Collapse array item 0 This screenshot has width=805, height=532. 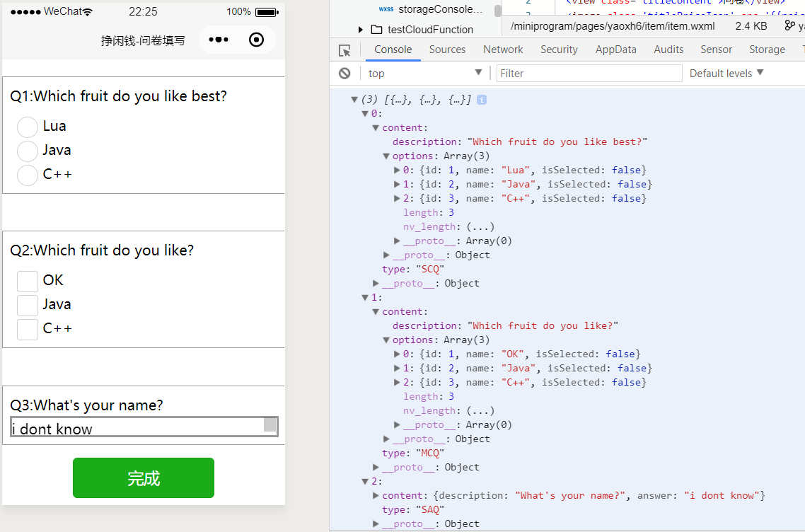pyautogui.click(x=364, y=113)
